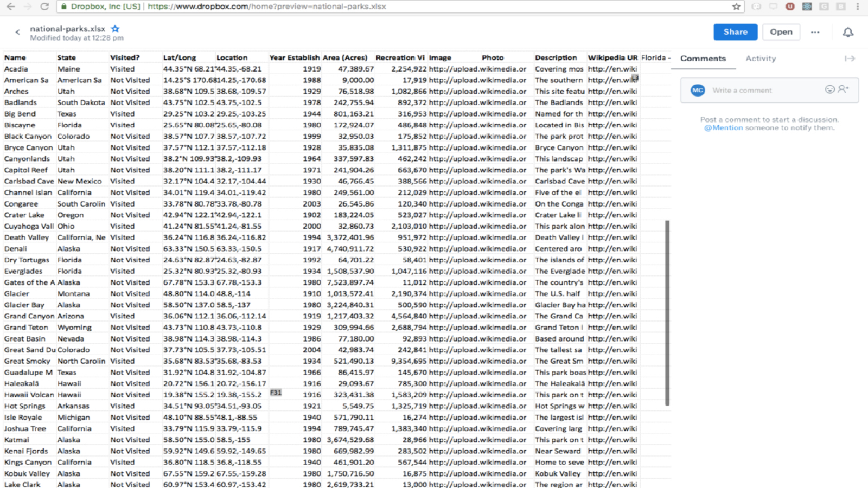Open the Chrome three-dot menu
The width and height of the screenshot is (868, 488).
(858, 7)
